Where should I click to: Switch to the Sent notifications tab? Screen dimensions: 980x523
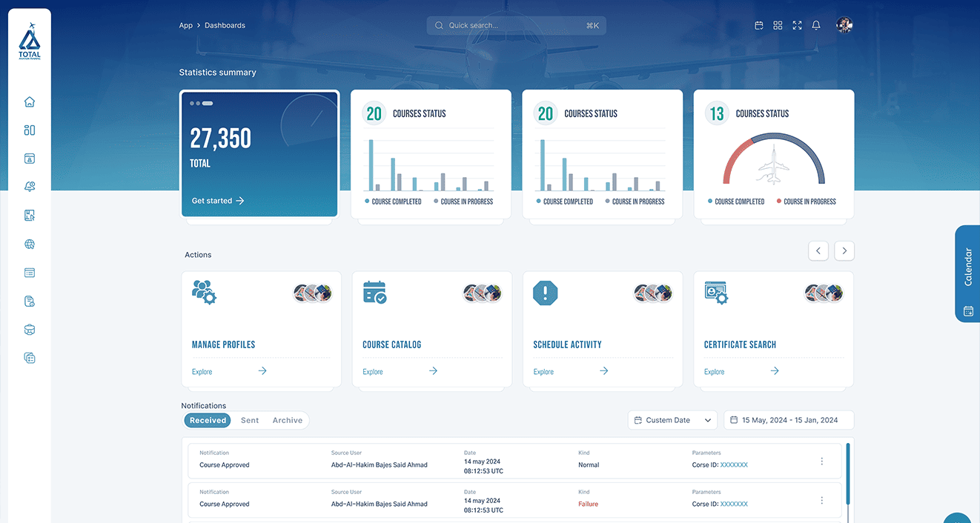point(250,420)
